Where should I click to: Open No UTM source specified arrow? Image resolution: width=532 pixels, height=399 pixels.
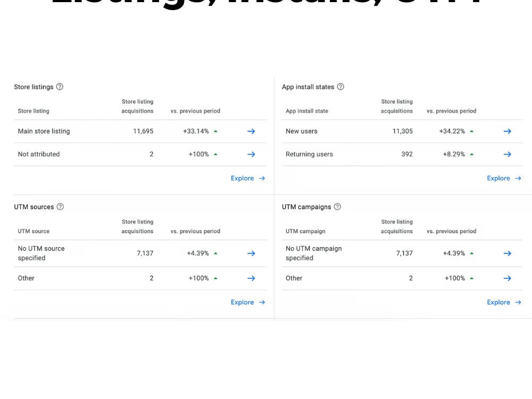tap(251, 253)
